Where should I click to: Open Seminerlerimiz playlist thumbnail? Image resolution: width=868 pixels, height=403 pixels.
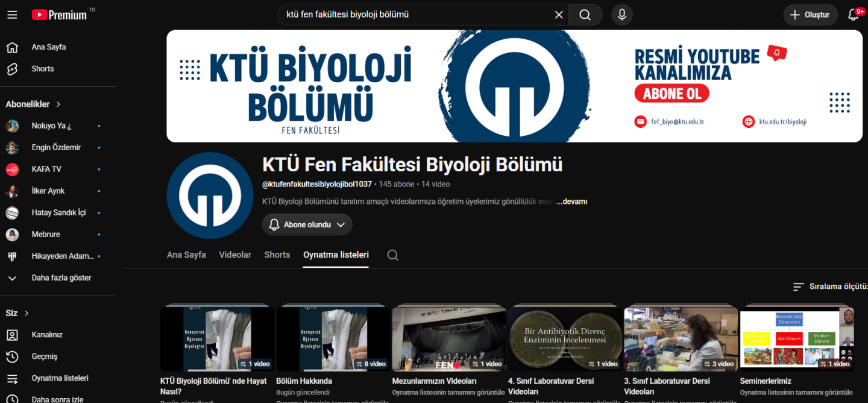pyautogui.click(x=797, y=339)
